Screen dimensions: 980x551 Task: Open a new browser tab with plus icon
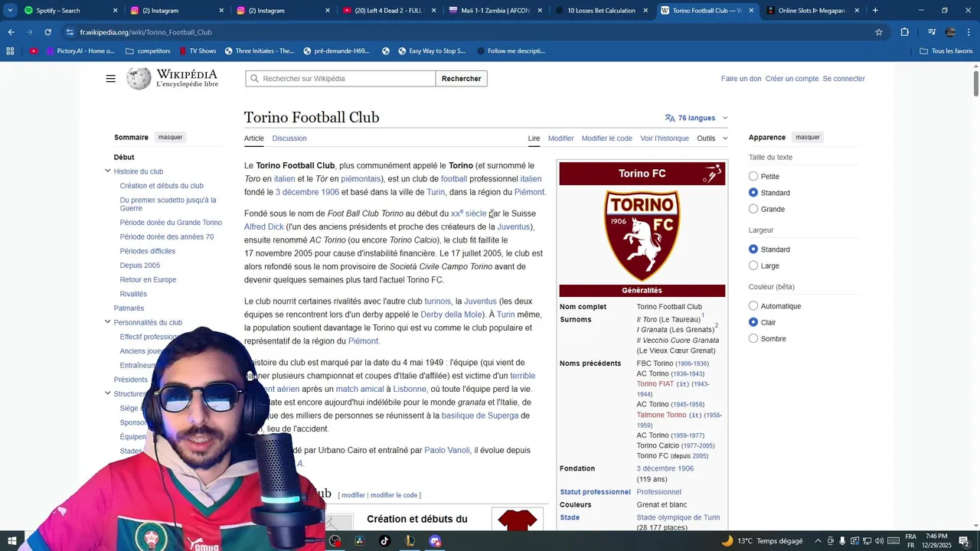click(875, 11)
